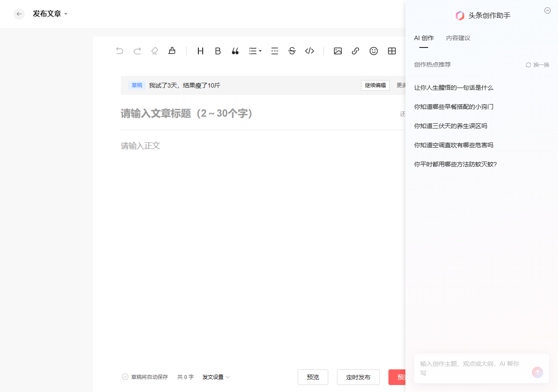Clear formatting with the eraser icon
Screen dimensions: 558x392
pos(154,51)
